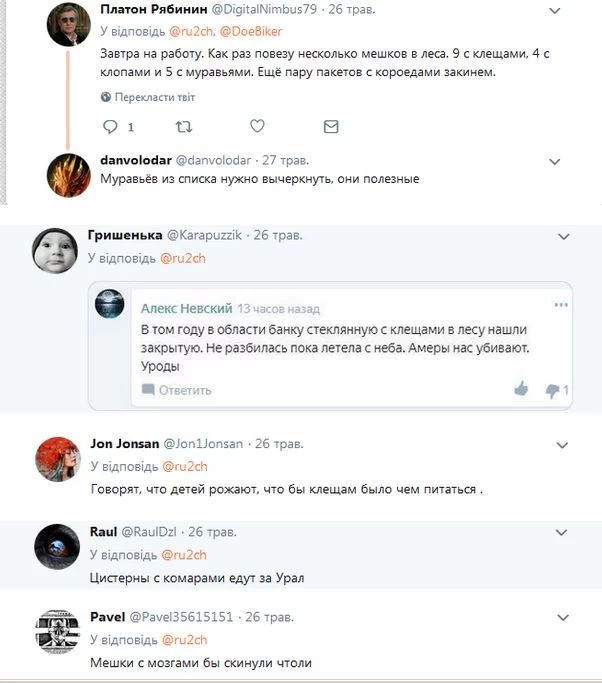The height and width of the screenshot is (683, 602).
Task: Open the three-dots menu in Алекс Невский's comment
Action: tap(561, 304)
